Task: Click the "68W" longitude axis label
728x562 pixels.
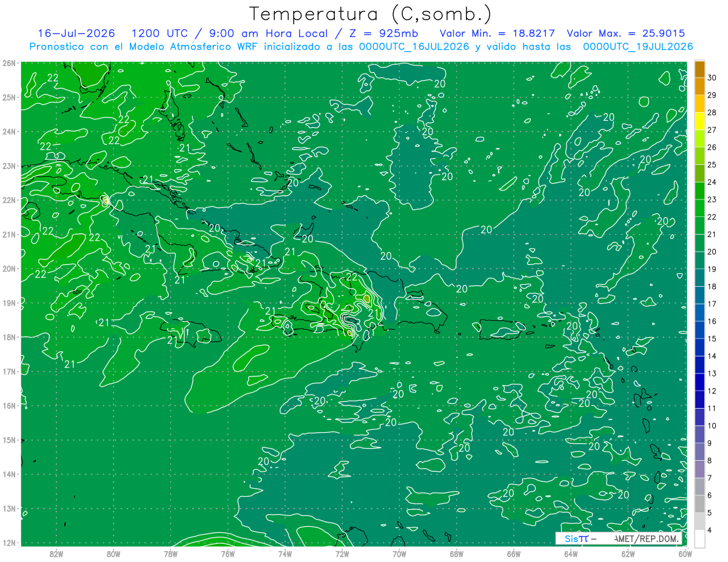Action: (x=456, y=554)
